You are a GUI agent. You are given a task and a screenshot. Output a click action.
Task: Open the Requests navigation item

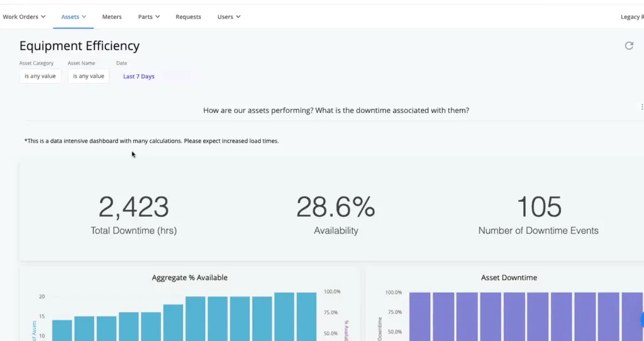click(188, 17)
